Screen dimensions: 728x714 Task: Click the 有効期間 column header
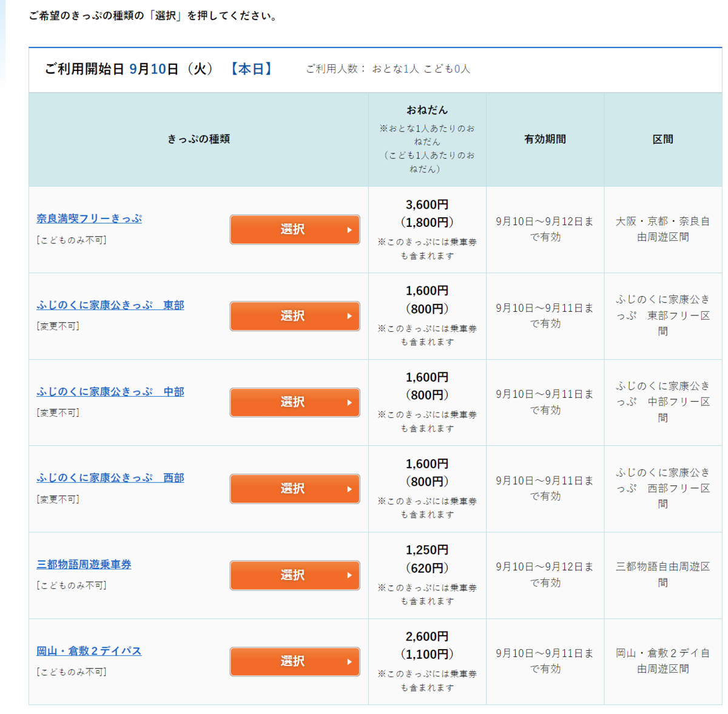click(x=545, y=140)
